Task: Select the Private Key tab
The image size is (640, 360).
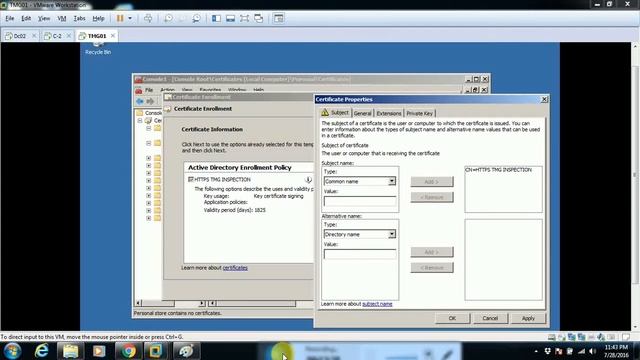Action: (x=420, y=113)
